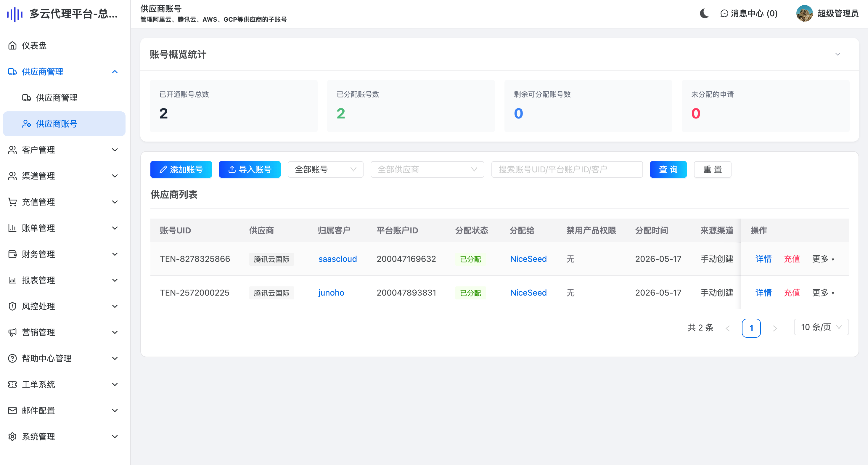Open the 风控处理 menu
868x465 pixels.
click(64, 306)
